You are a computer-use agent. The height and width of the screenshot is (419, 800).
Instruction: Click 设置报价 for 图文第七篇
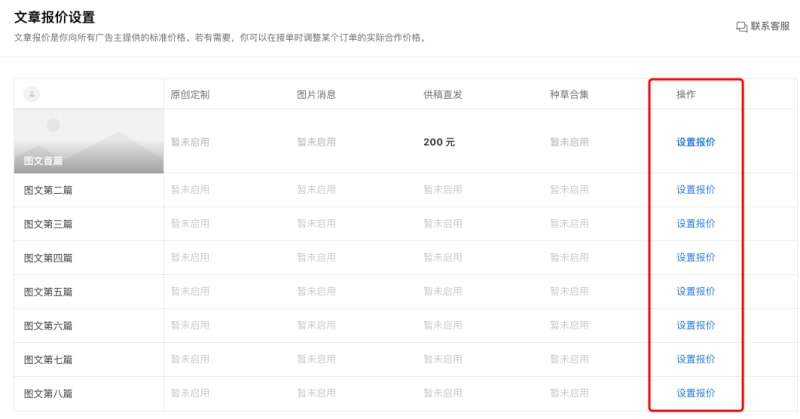point(695,359)
